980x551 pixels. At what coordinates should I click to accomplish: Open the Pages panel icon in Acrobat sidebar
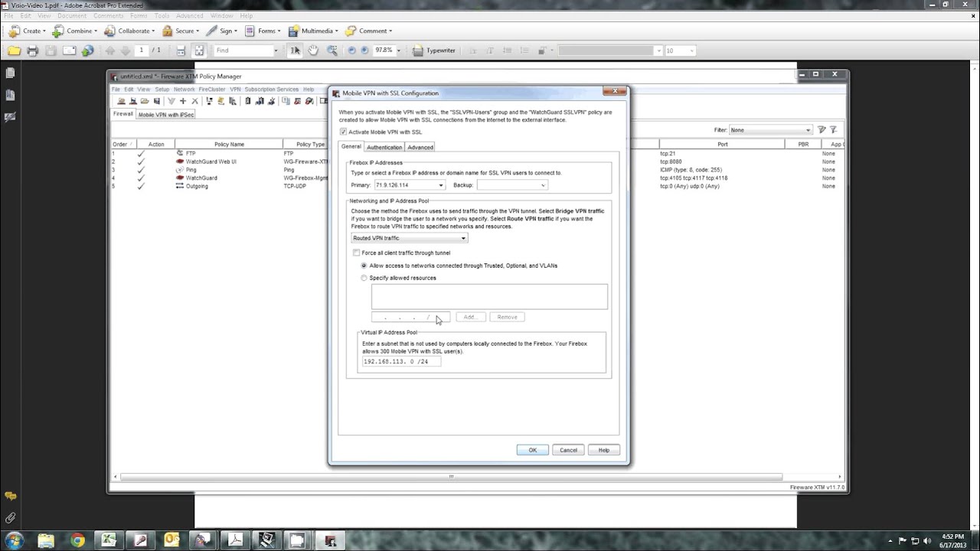click(x=10, y=73)
